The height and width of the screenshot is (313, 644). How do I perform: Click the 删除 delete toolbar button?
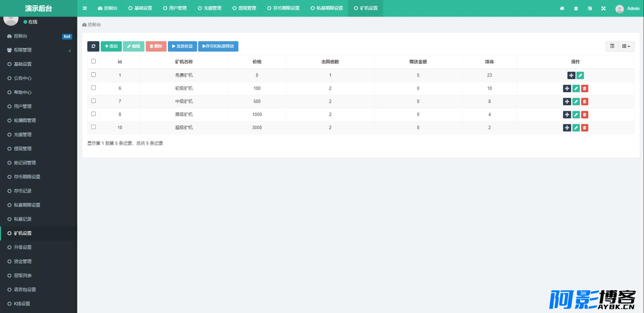156,46
